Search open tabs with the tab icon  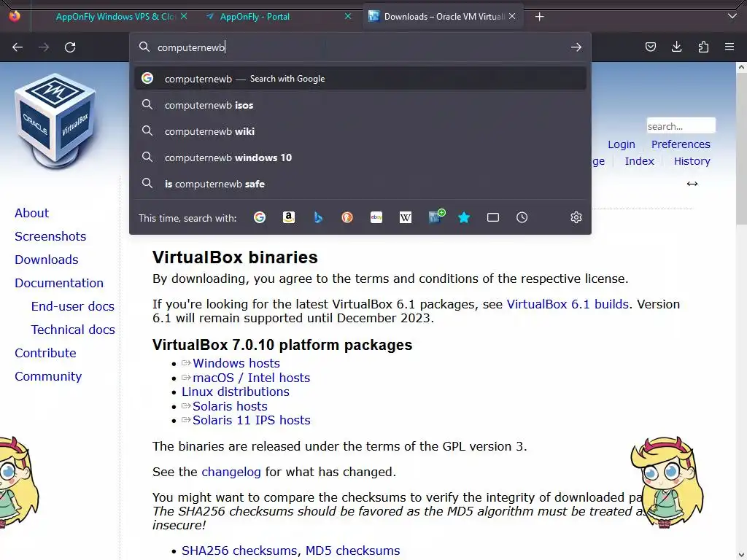pos(493,217)
